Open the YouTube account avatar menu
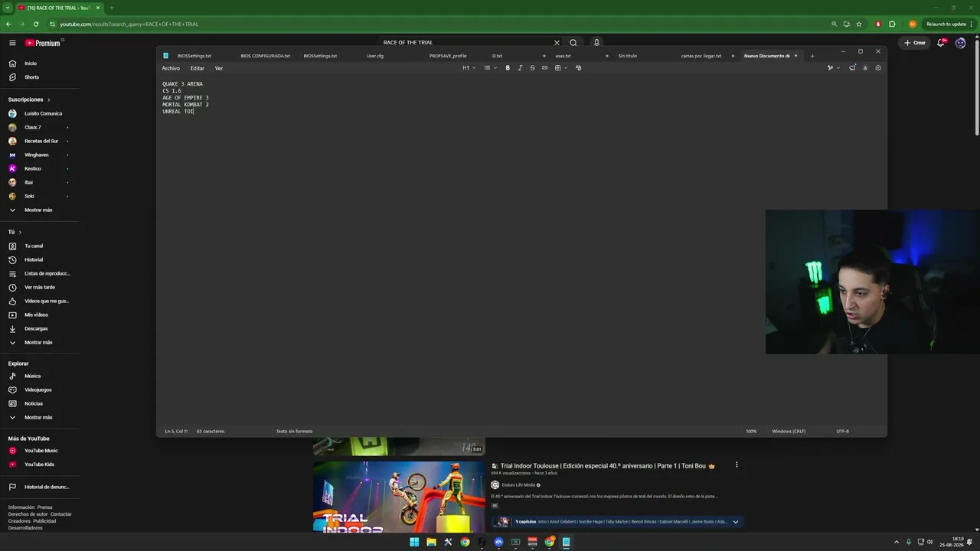 point(961,43)
